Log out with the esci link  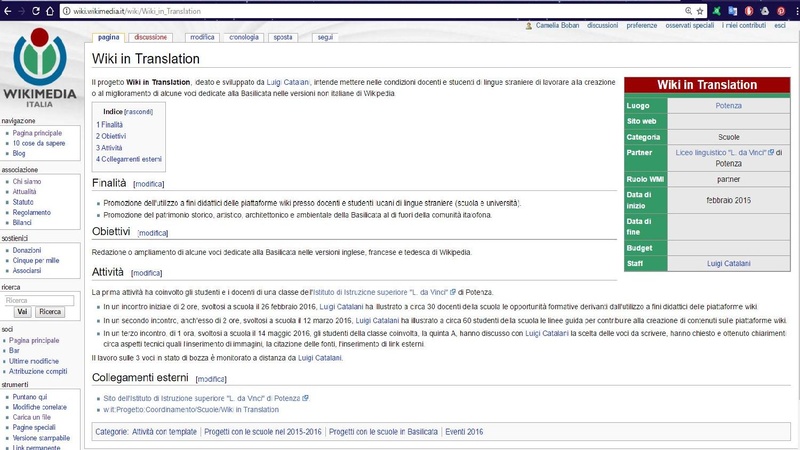(x=780, y=26)
